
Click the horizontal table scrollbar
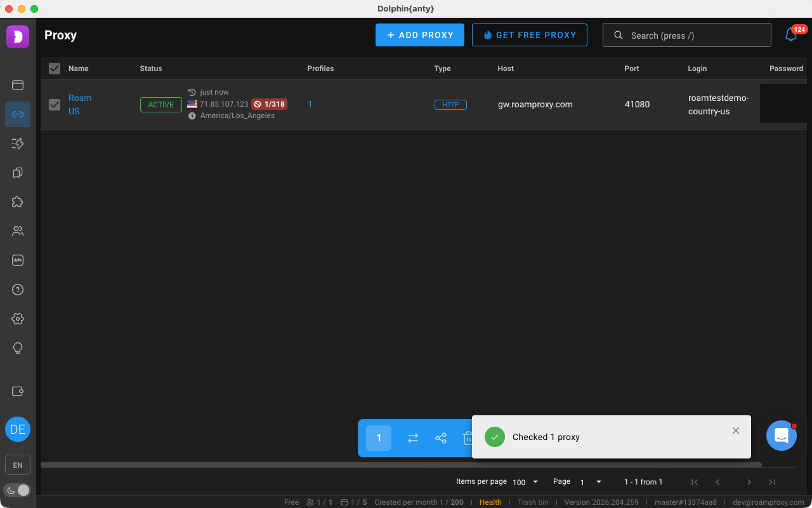point(401,465)
